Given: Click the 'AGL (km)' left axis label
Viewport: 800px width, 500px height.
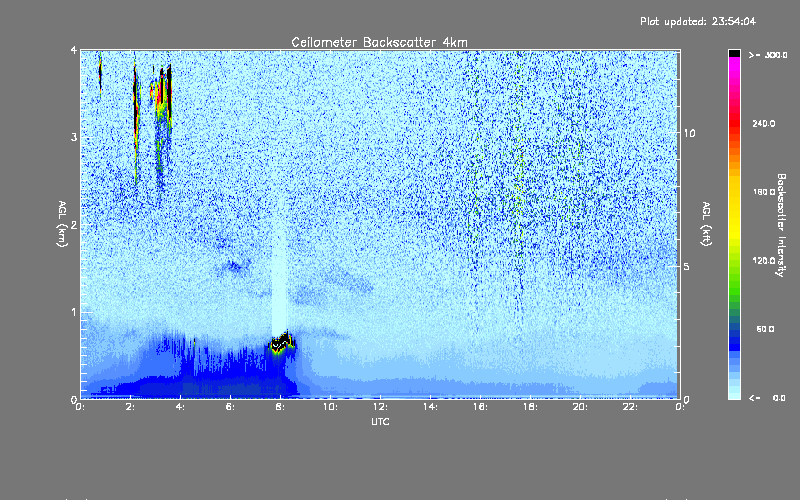Looking at the screenshot, I should coord(62,224).
